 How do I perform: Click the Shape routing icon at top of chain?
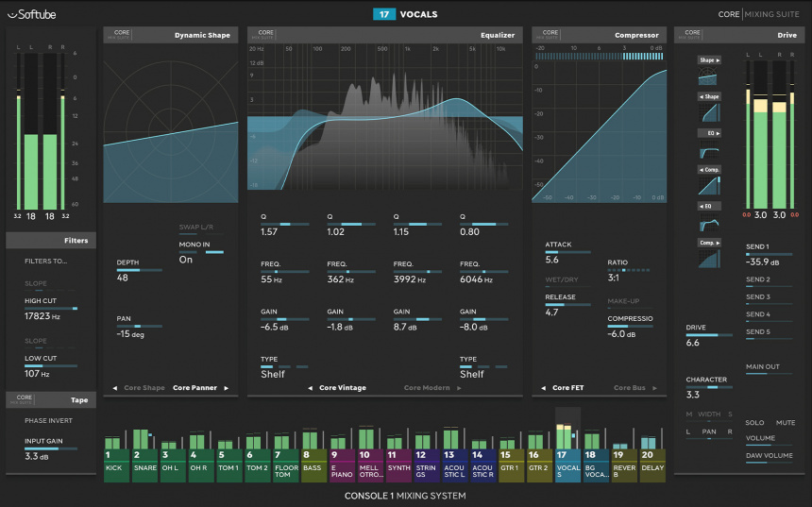pyautogui.click(x=707, y=59)
